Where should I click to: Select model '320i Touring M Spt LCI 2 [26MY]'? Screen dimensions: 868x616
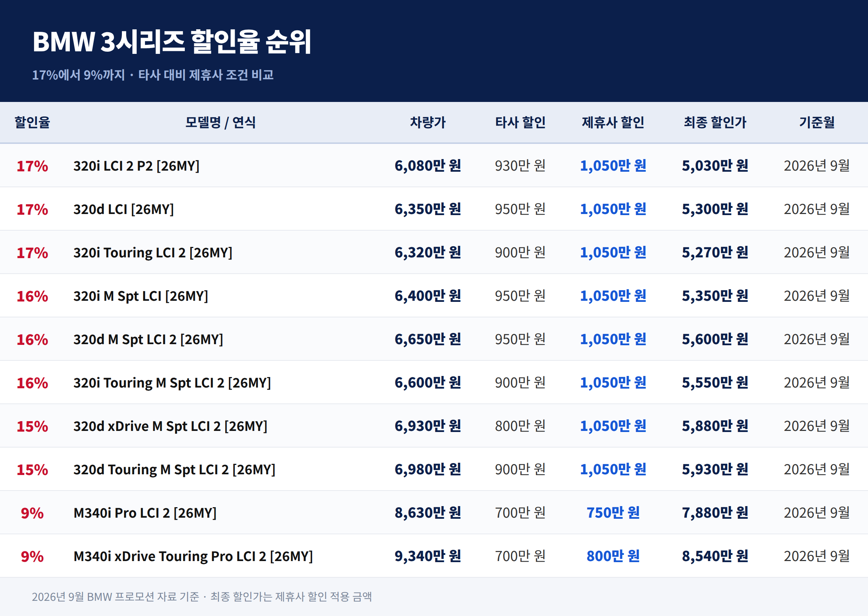[x=172, y=383]
